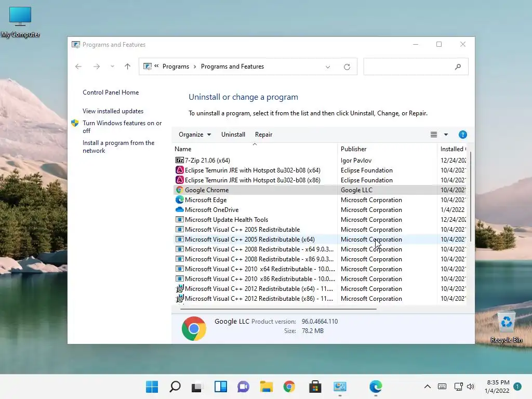Go up one folder level arrow
The image size is (532, 399).
pos(128,66)
